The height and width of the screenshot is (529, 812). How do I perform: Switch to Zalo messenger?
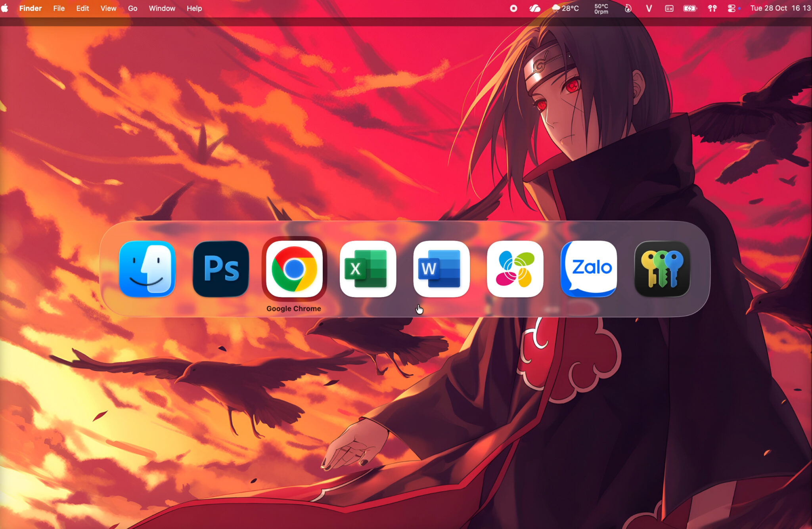click(589, 269)
